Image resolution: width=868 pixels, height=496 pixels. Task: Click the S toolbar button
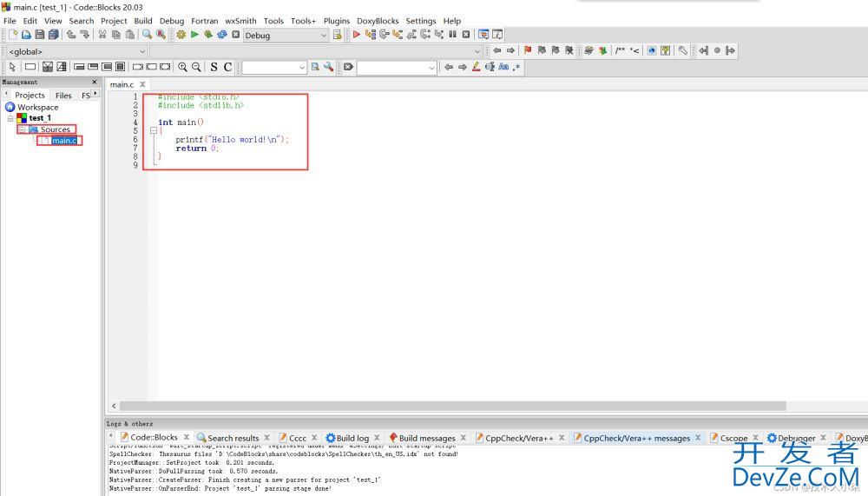click(214, 67)
